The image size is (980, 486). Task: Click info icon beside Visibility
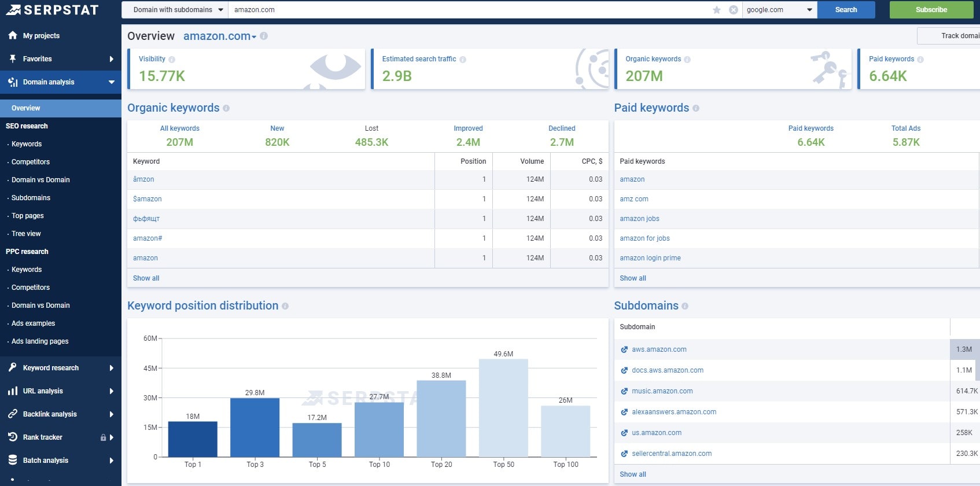[x=172, y=60]
